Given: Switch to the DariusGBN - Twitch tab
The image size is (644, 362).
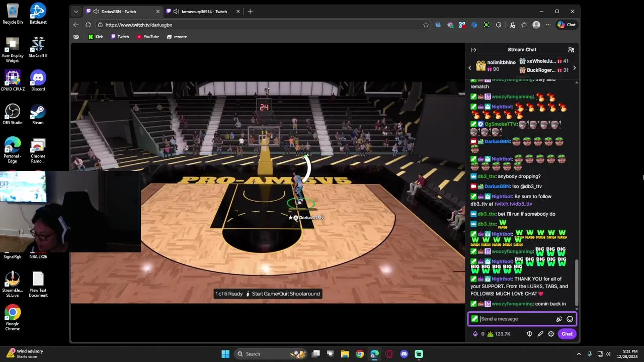Looking at the screenshot, I should pyautogui.click(x=122, y=12).
